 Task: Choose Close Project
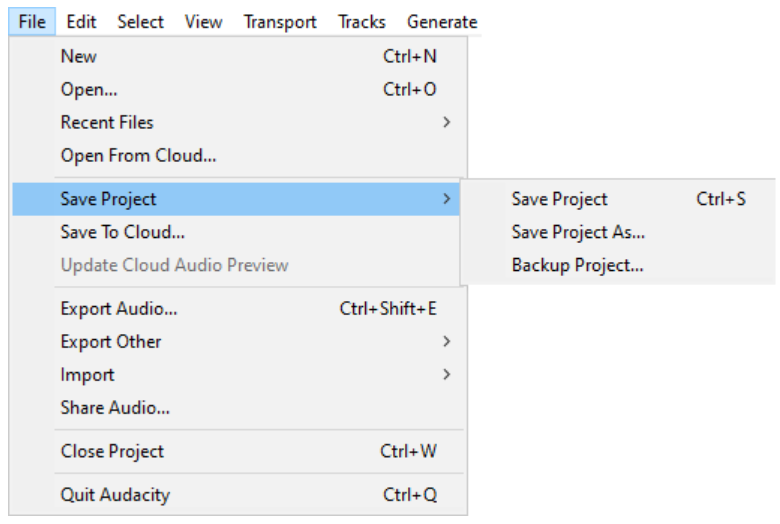238,451
